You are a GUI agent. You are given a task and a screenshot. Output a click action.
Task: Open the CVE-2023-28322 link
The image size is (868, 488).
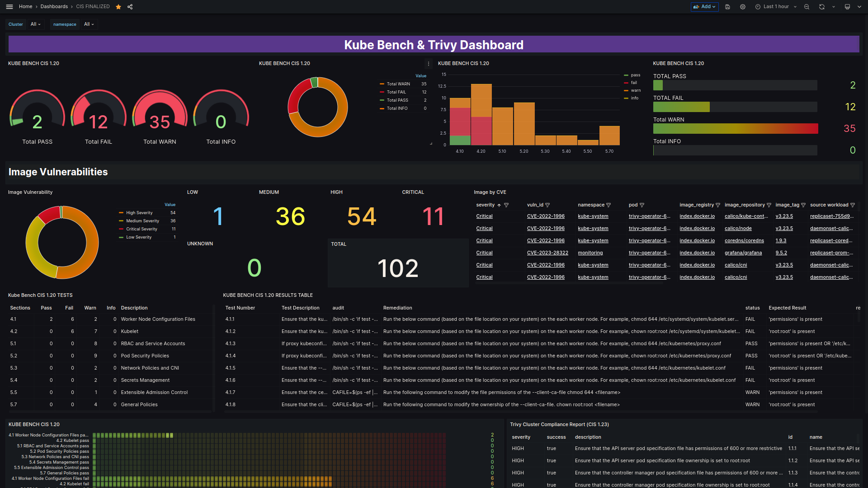(547, 253)
